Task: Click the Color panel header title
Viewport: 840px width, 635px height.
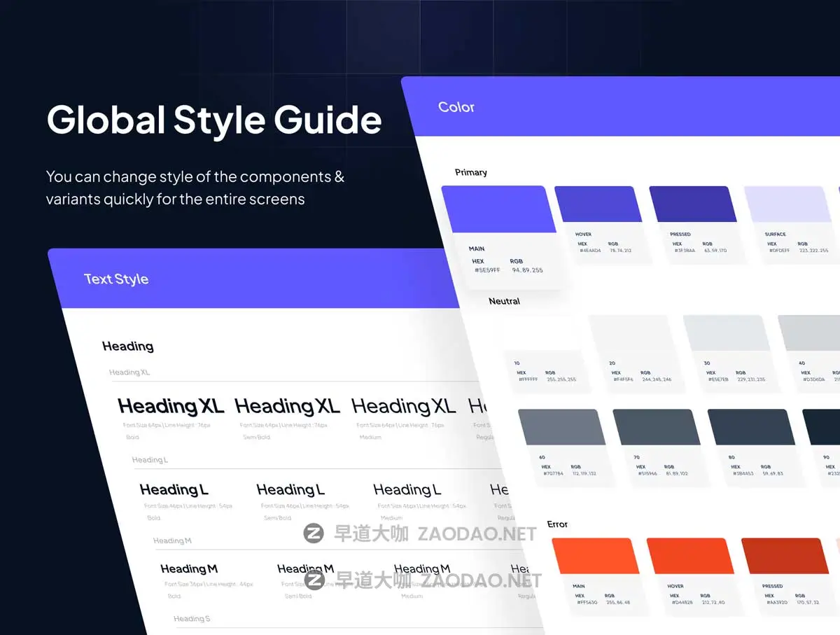Action: pyautogui.click(x=456, y=107)
